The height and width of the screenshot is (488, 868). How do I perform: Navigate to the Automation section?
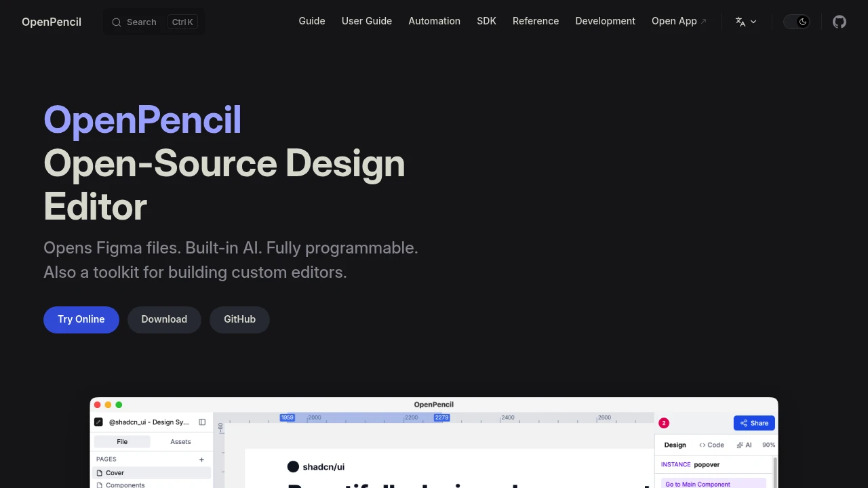click(x=434, y=21)
